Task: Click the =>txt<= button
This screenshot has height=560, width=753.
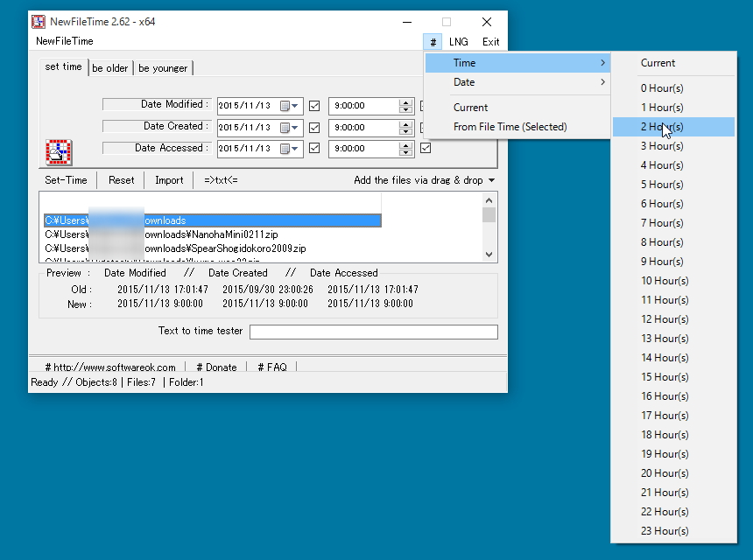Action: (221, 180)
